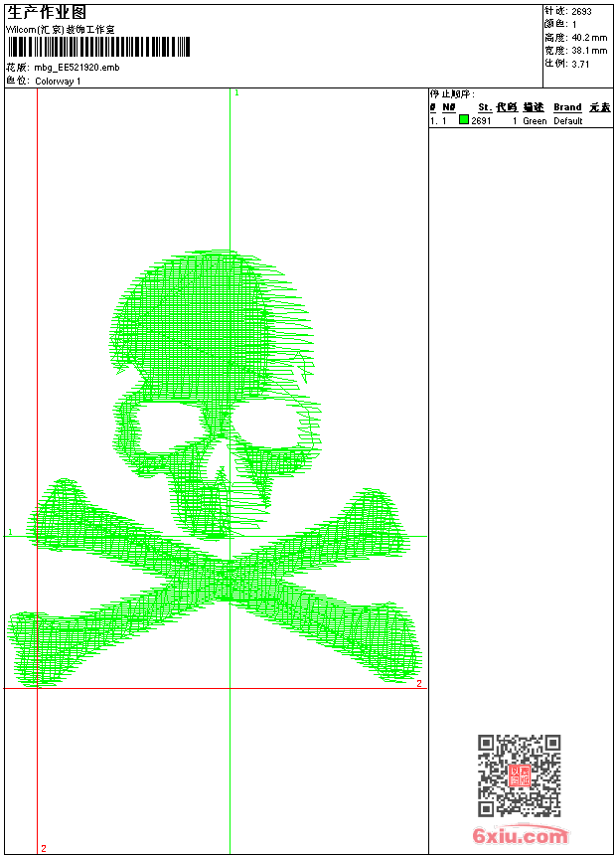Select the Green description in stop sequence row
The width and height of the screenshot is (616, 855).
click(535, 121)
